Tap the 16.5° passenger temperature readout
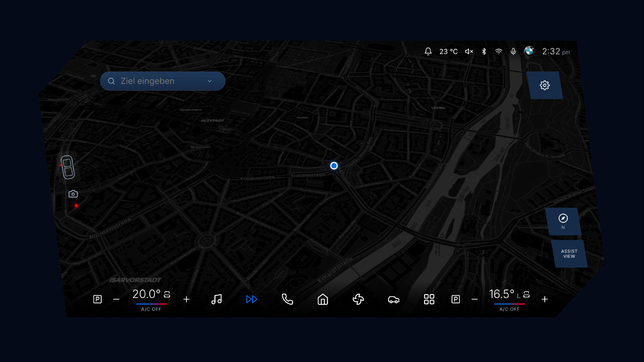644x362 pixels. (502, 294)
